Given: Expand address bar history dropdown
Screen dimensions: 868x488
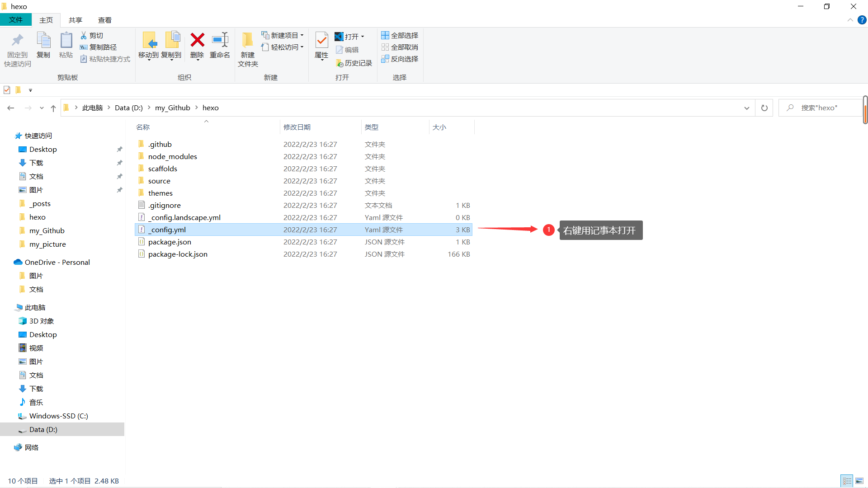Looking at the screenshot, I should coord(747,108).
